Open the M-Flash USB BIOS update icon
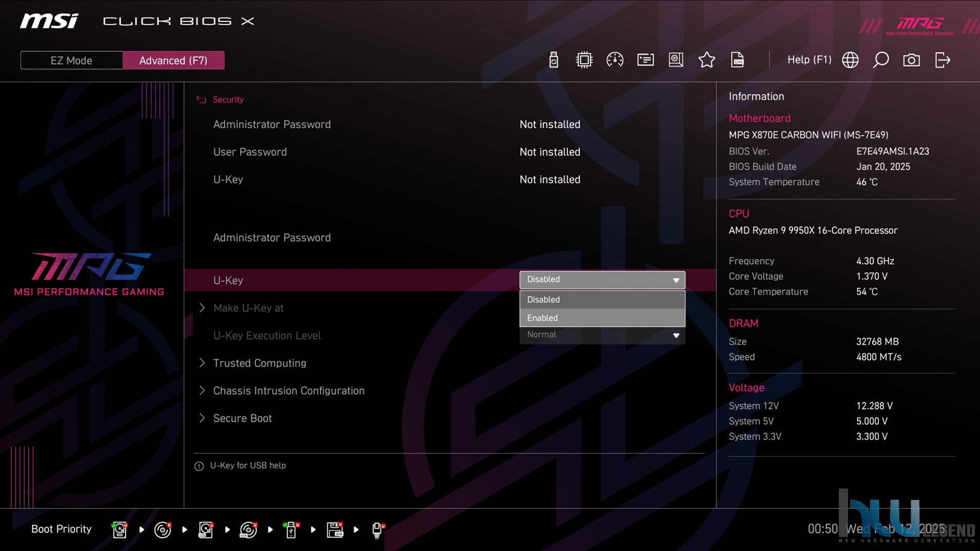 tap(553, 60)
